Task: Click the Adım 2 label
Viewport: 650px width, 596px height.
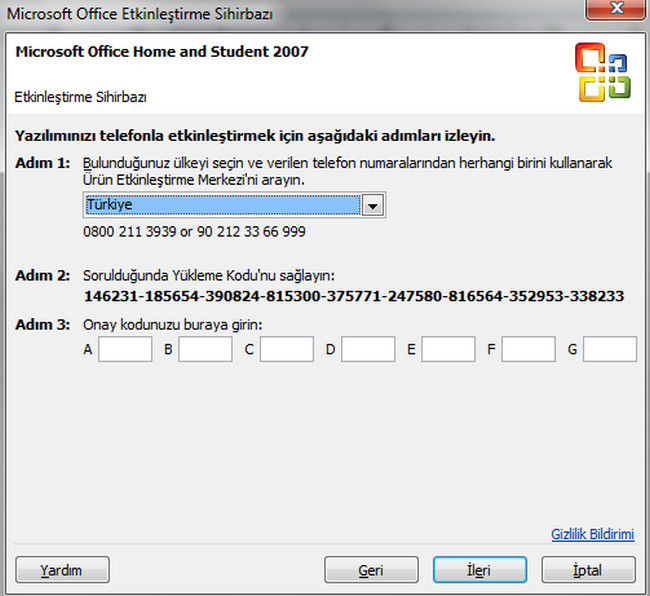Action: coord(43,275)
